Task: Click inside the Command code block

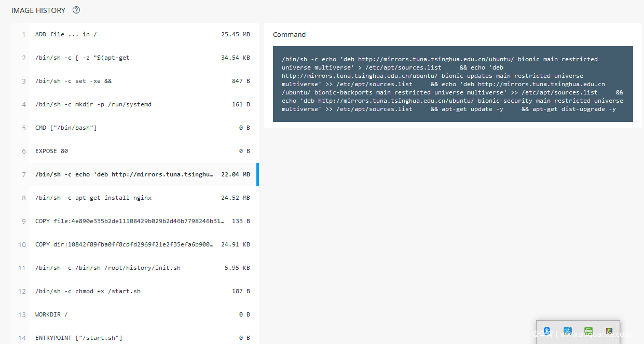Action: pyautogui.click(x=453, y=84)
